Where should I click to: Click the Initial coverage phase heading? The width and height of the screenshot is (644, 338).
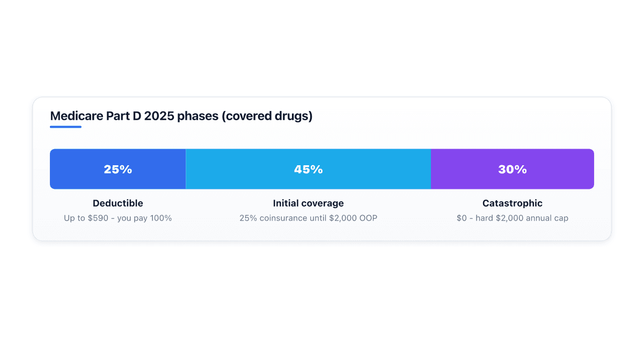pyautogui.click(x=309, y=203)
